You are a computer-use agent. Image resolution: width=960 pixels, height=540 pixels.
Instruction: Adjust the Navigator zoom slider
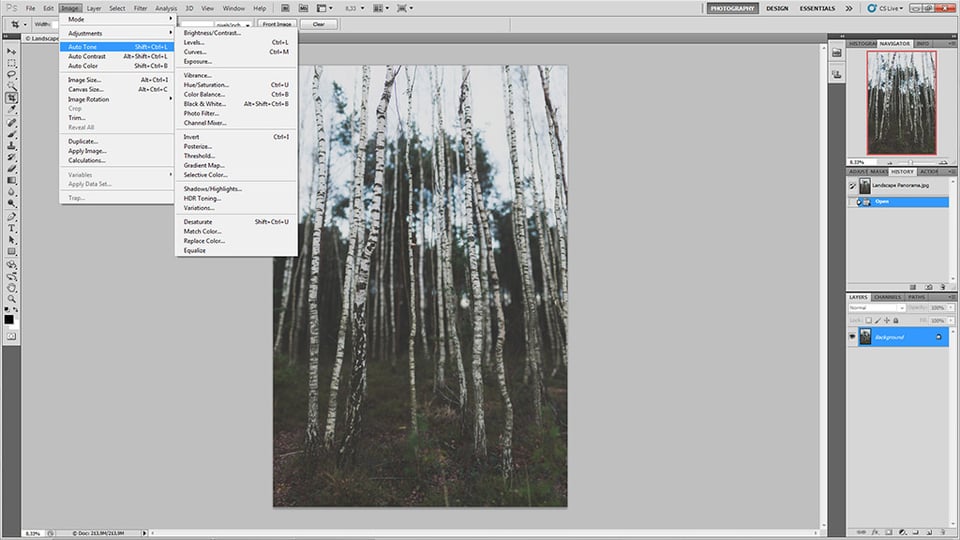[910, 162]
